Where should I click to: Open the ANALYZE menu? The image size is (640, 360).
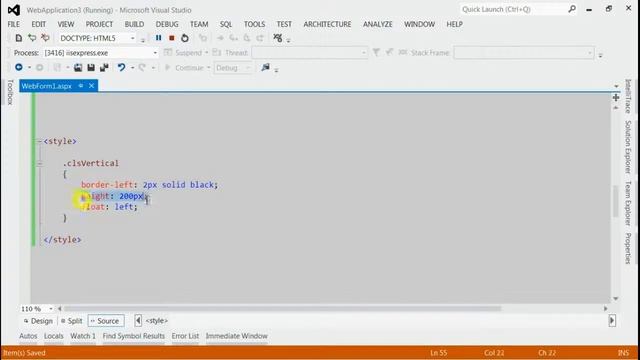[x=378, y=24]
